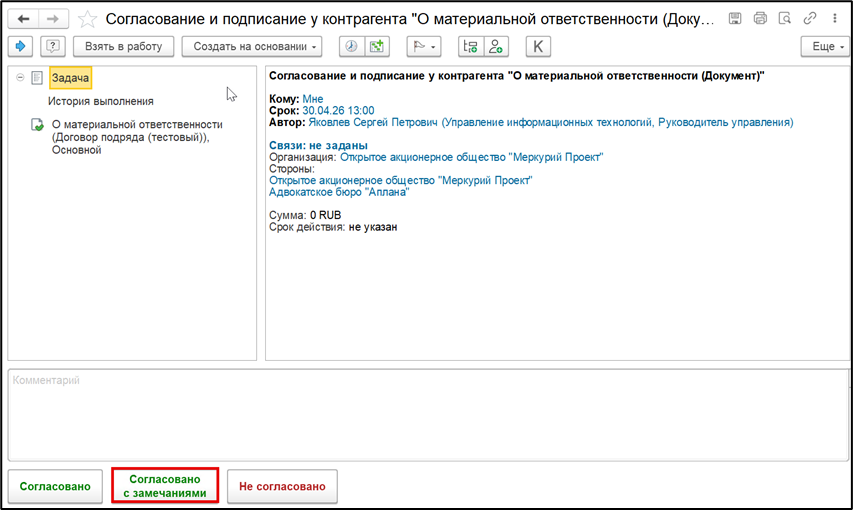The height and width of the screenshot is (510, 853).
Task: Open the Создать на основании dropdown
Action: tap(252, 46)
